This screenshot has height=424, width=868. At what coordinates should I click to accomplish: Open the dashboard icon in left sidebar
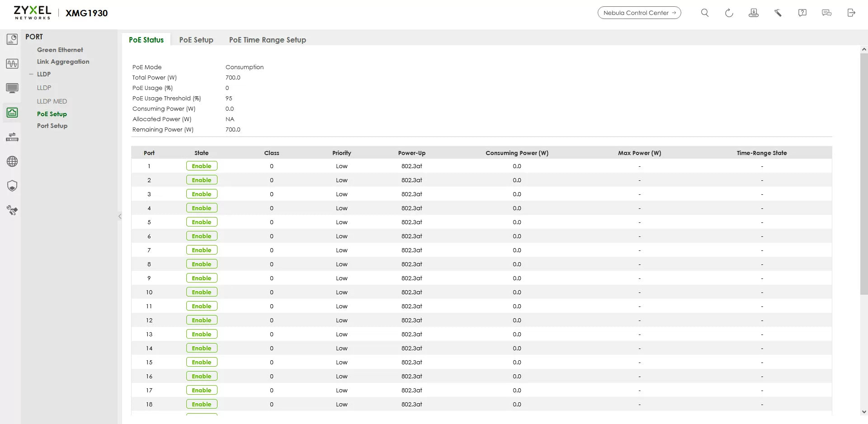12,39
